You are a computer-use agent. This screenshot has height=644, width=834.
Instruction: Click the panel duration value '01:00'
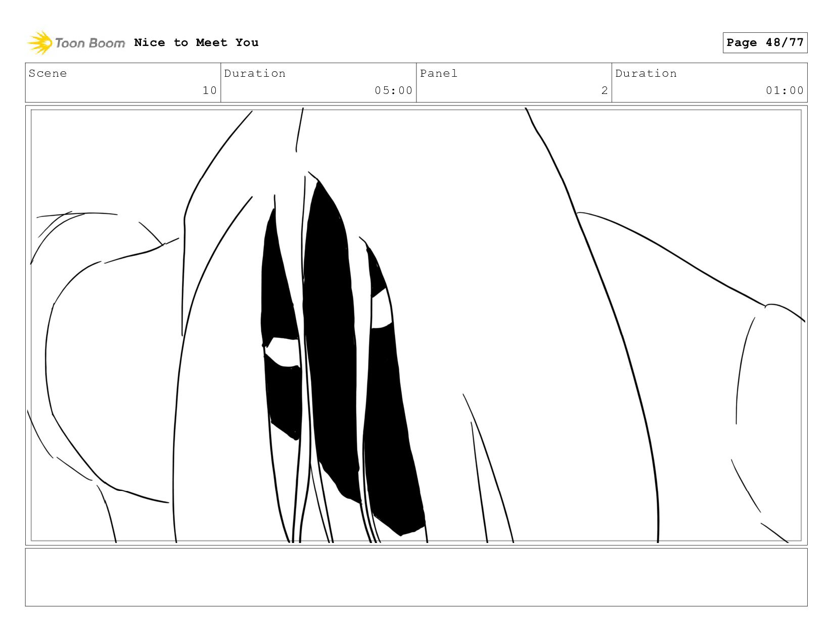click(x=784, y=90)
